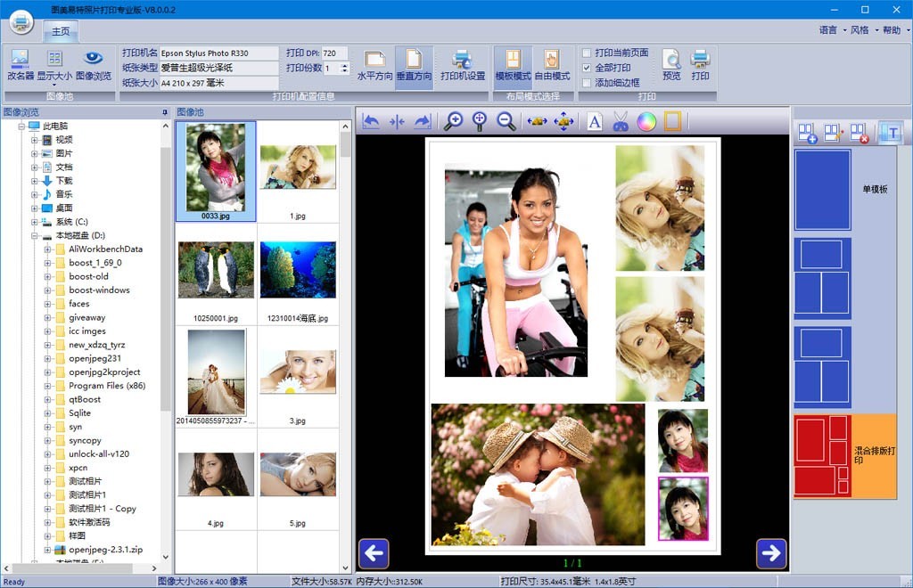The width and height of the screenshot is (913, 588).
Task: Click the 预览 preview button
Action: click(671, 66)
